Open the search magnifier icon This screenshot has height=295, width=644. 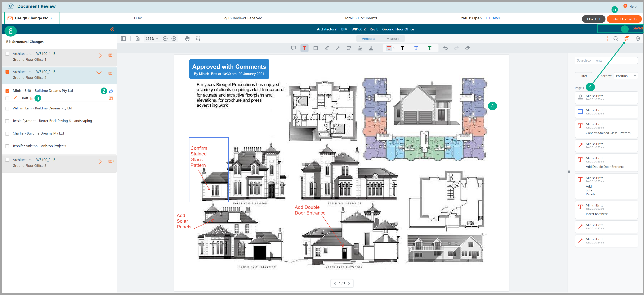tap(616, 38)
